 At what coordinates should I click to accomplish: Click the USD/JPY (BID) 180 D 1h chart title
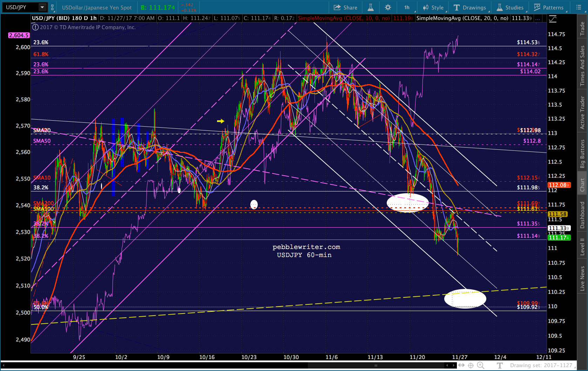[64, 18]
